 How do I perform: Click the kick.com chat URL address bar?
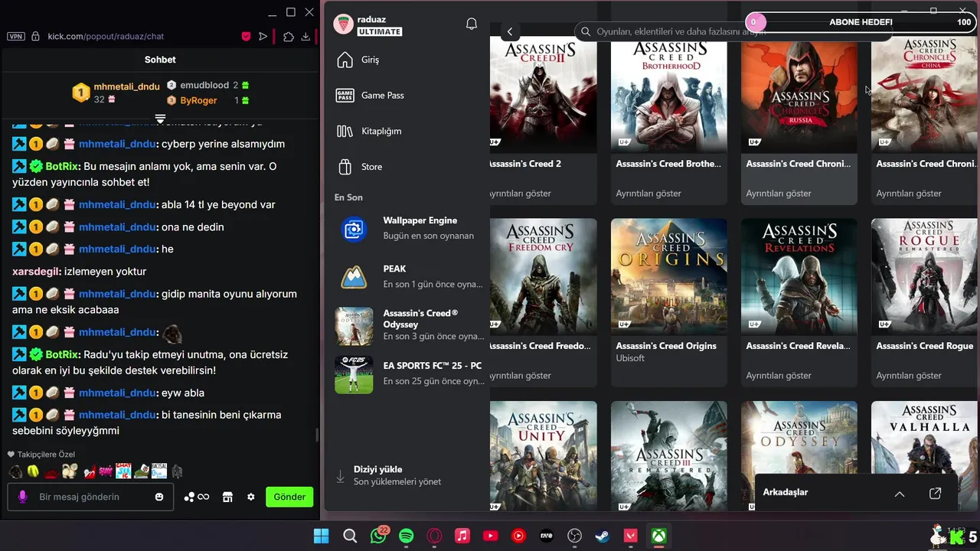(106, 36)
